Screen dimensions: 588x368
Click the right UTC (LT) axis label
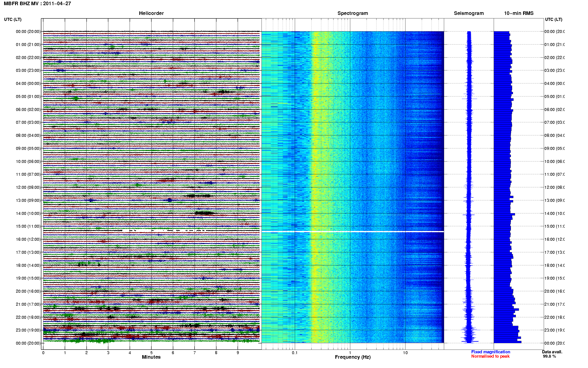point(553,19)
